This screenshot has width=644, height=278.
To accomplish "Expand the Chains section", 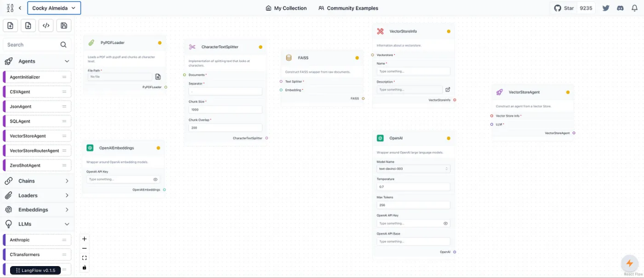I will 67,181.
